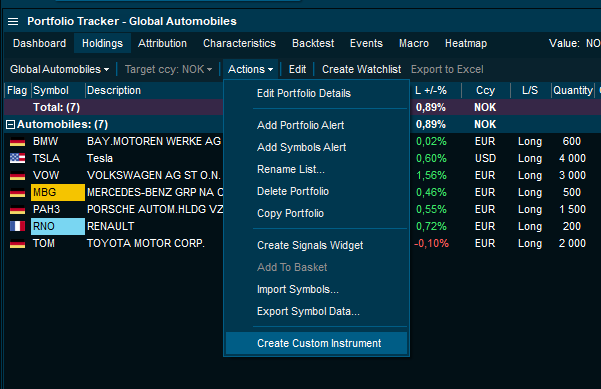The width and height of the screenshot is (601, 389).
Task: Click the RENAULT description
Action: (x=111, y=227)
